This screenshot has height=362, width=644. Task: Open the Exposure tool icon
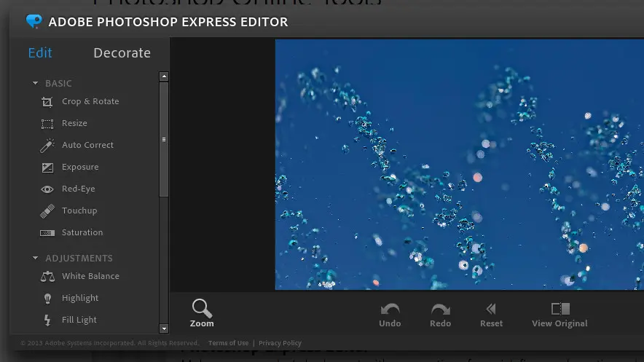[47, 168]
